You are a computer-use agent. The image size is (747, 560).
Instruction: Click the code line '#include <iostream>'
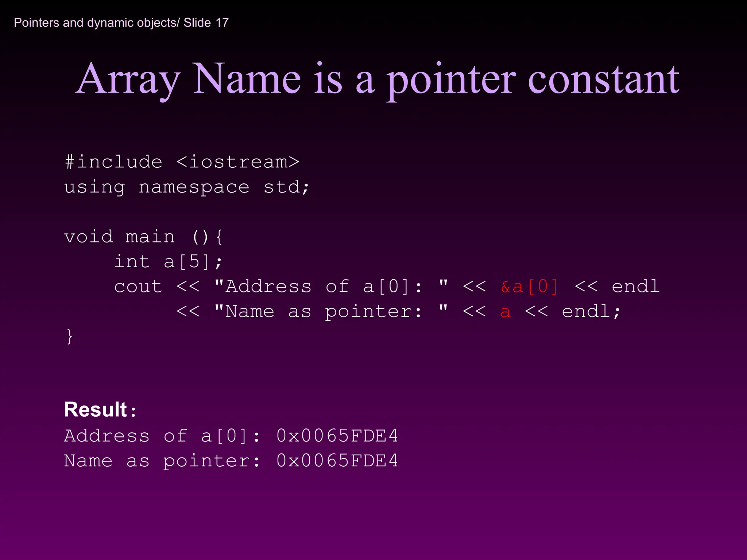(x=182, y=162)
